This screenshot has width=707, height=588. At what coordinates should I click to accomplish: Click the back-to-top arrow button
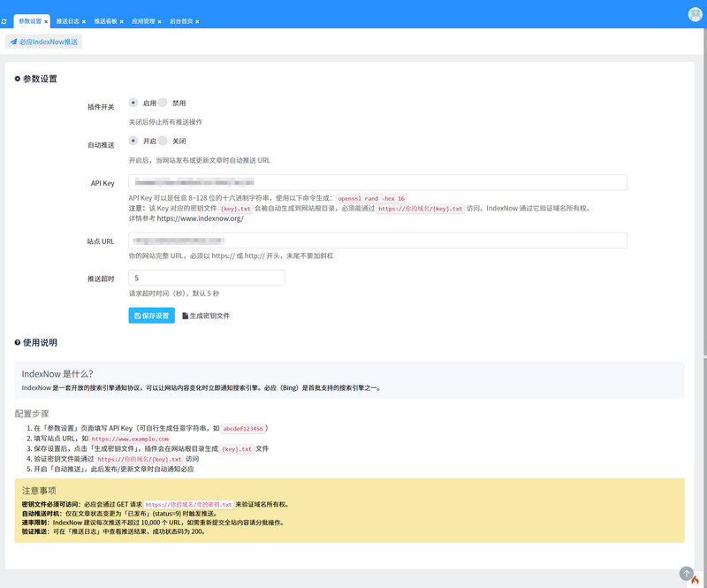tap(687, 574)
